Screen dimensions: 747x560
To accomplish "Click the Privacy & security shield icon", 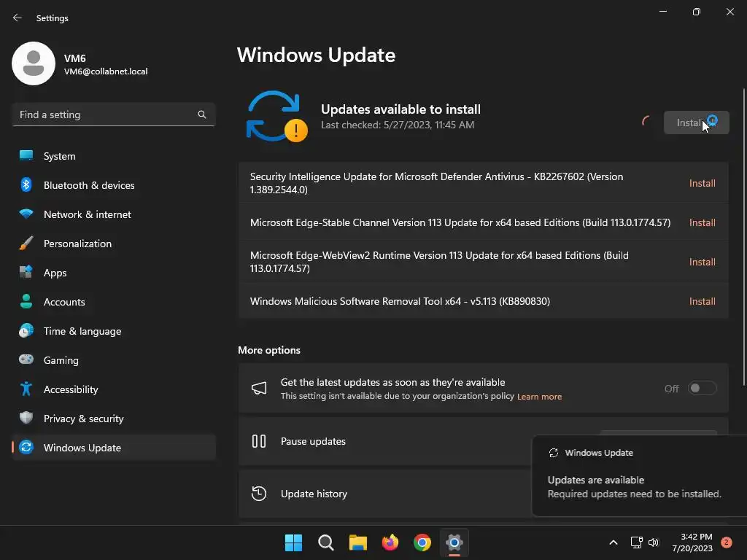I will click(26, 418).
